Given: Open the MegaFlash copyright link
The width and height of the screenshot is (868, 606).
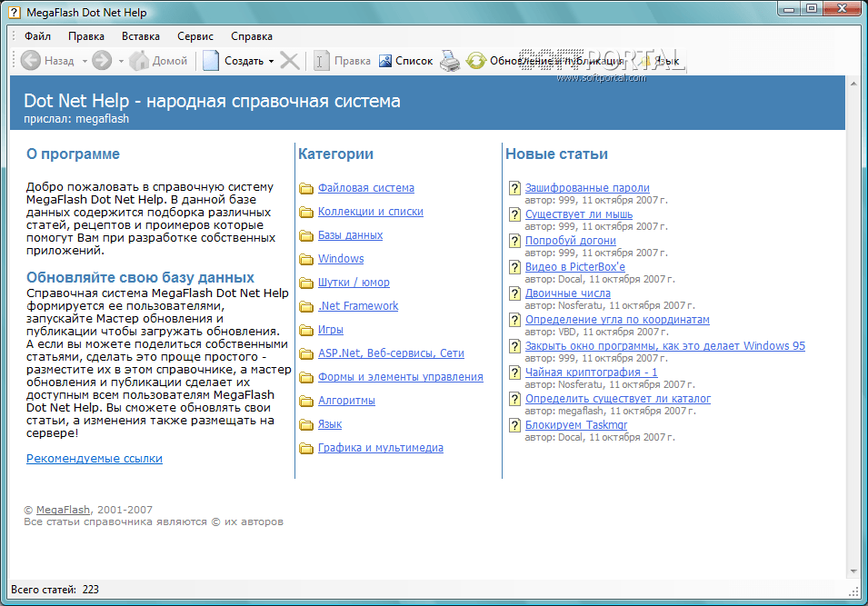Looking at the screenshot, I should click(63, 510).
